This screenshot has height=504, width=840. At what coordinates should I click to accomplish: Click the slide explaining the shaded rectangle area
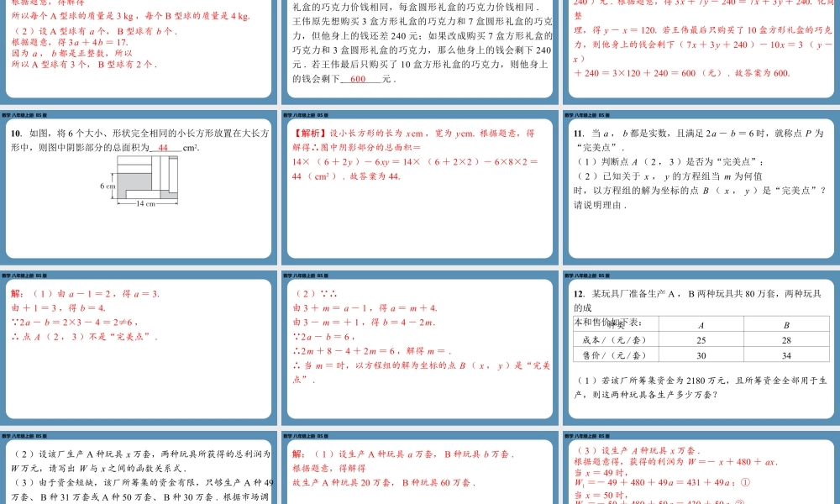(420, 193)
